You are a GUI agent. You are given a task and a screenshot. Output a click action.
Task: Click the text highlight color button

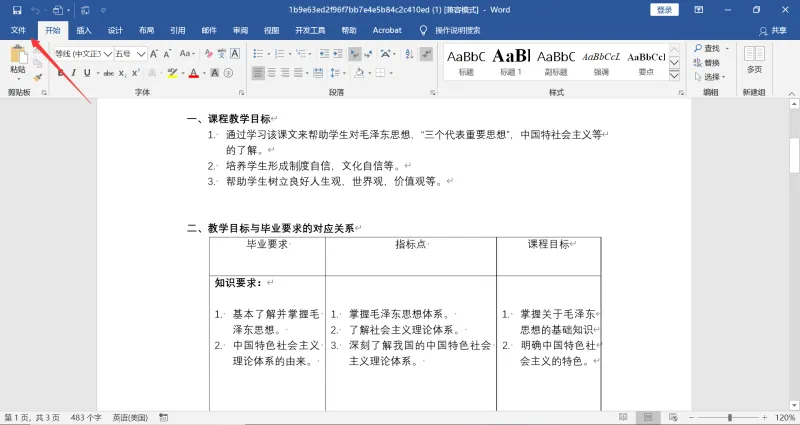tap(172, 73)
